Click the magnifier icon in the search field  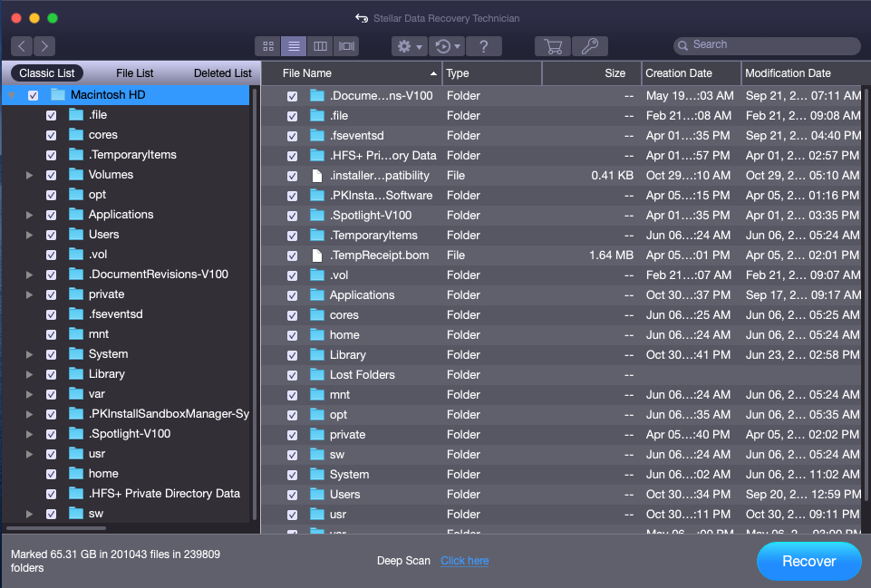coord(682,45)
